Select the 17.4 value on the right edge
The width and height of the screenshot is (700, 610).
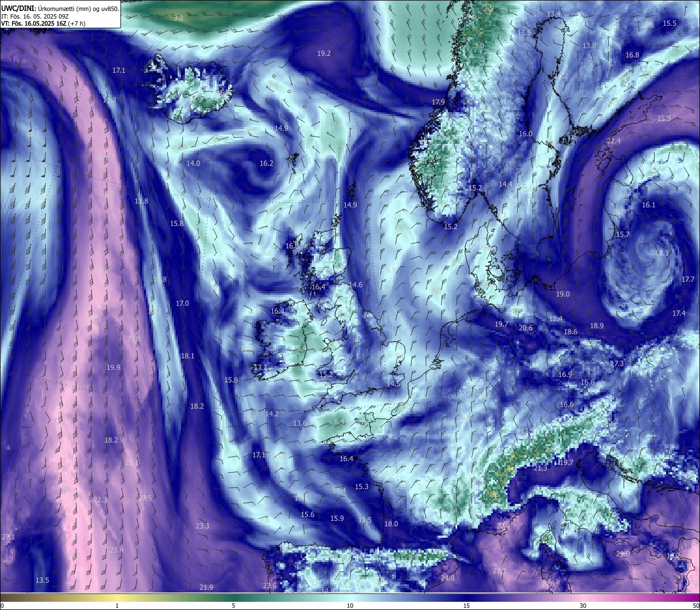679,313
